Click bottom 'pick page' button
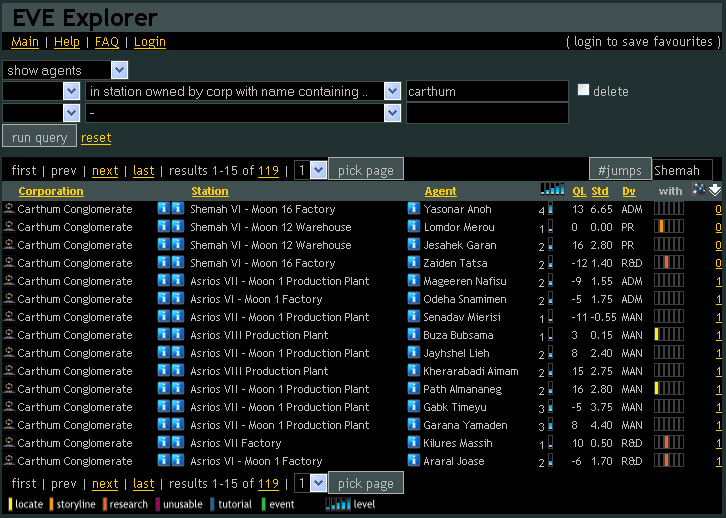Screen dimensions: 726x518 coord(366,483)
